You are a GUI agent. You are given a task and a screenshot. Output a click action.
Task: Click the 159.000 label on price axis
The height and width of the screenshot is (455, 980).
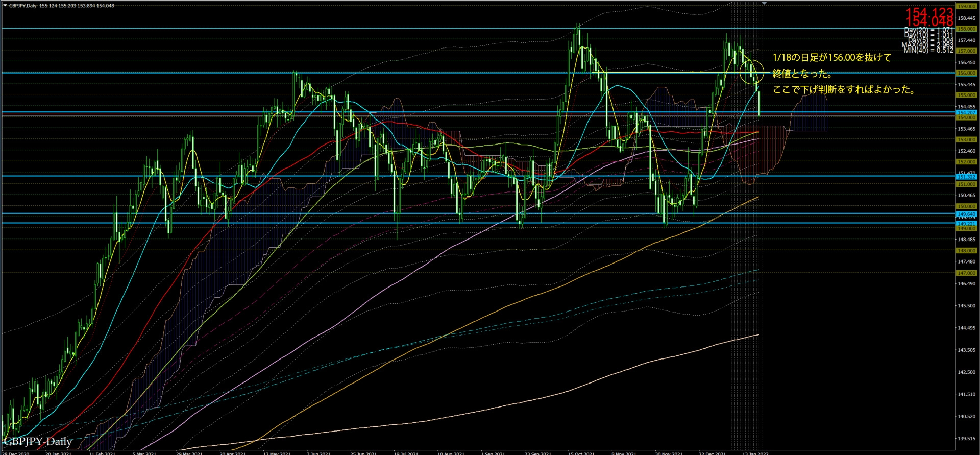(x=966, y=6)
